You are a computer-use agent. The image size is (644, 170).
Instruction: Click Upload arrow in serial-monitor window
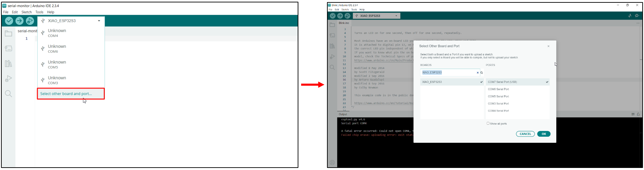coord(20,21)
